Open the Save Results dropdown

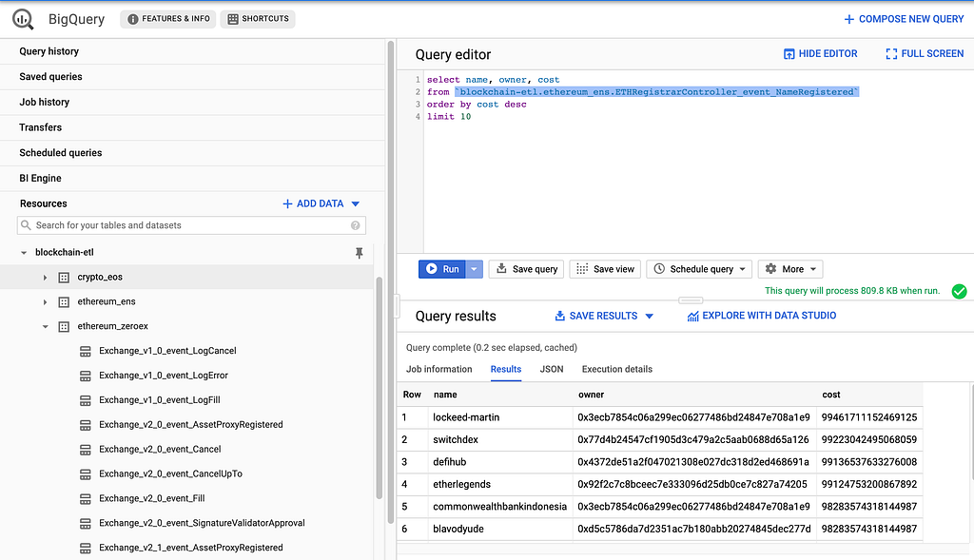click(604, 316)
